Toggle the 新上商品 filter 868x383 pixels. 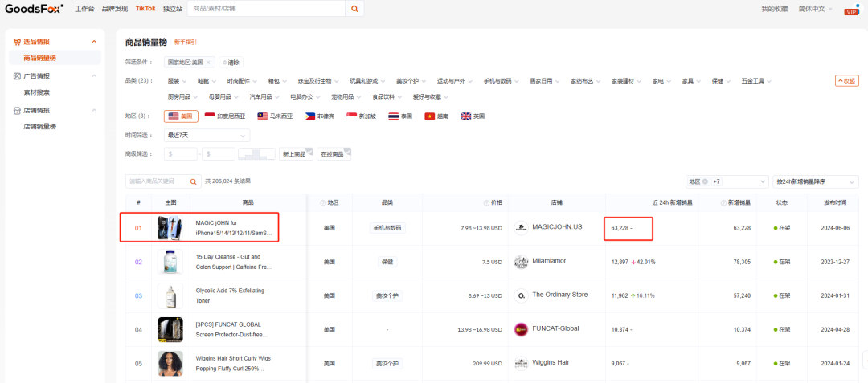296,154
